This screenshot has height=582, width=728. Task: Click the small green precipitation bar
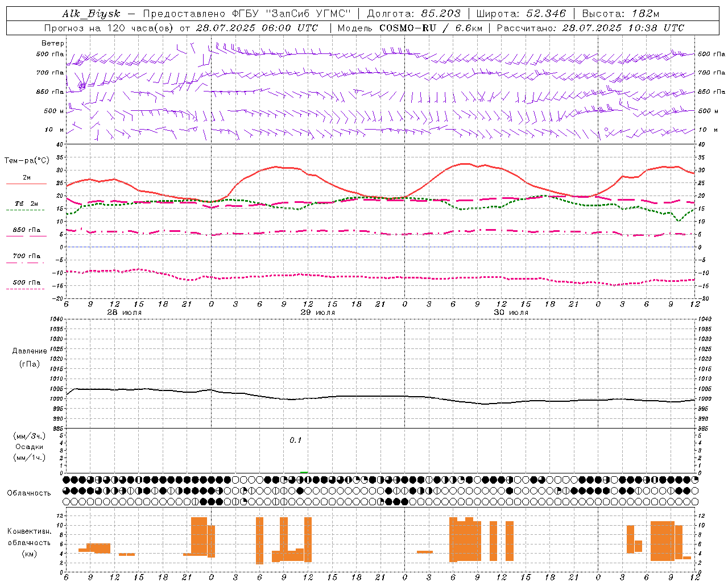[x=304, y=472]
